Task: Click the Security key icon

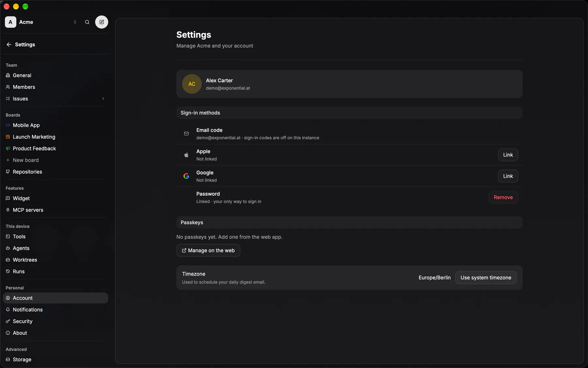Action: pyautogui.click(x=8, y=322)
